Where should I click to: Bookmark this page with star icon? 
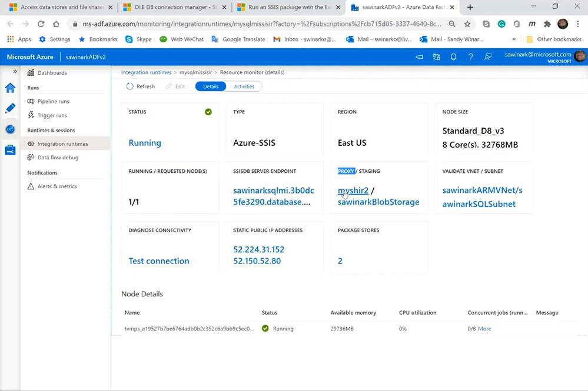(x=467, y=24)
